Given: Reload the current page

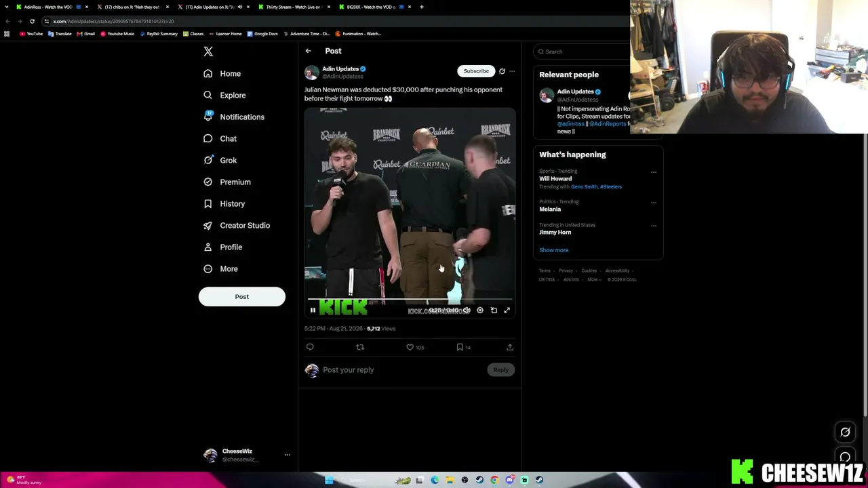Looking at the screenshot, I should (32, 21).
